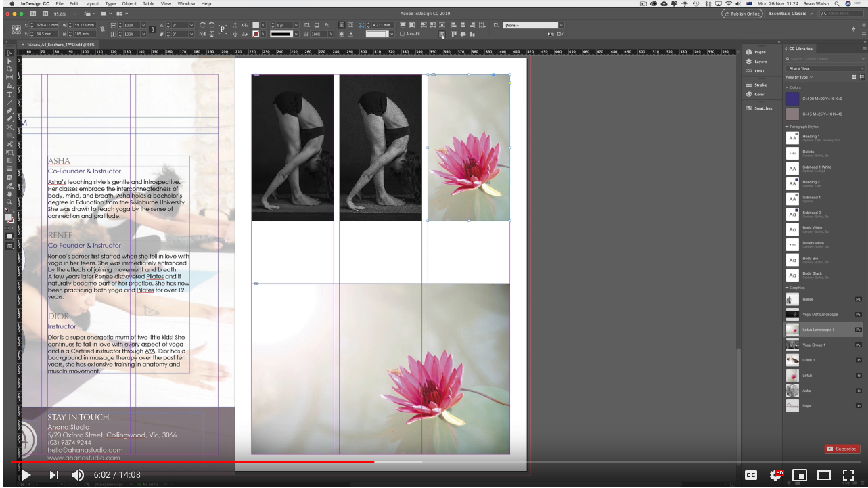
Task: Open the Object menu
Action: pyautogui.click(x=129, y=3)
